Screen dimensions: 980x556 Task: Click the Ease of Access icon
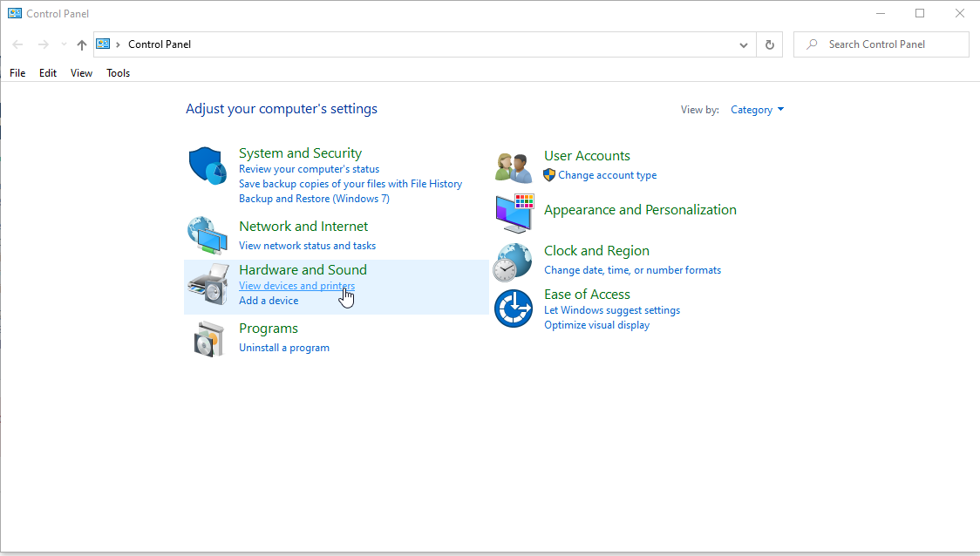[514, 309]
